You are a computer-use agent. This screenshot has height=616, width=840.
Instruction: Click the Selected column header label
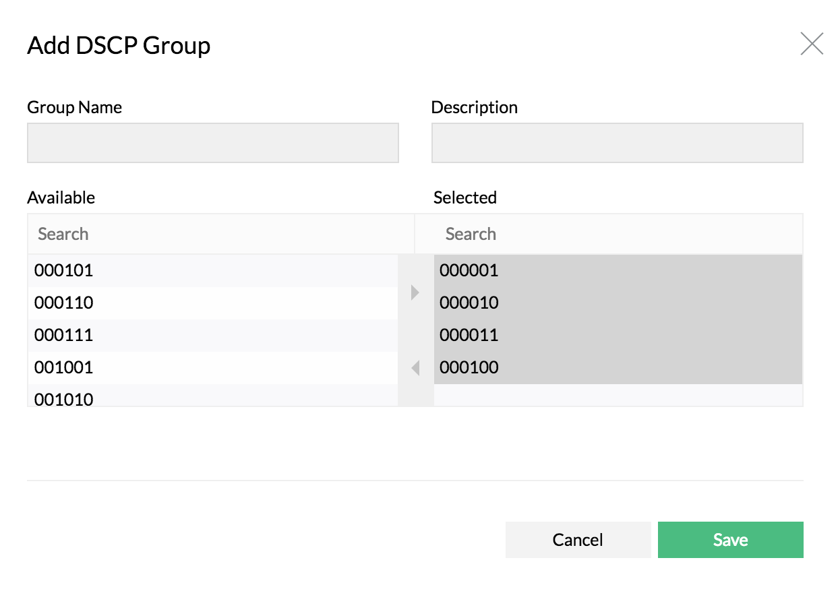click(x=464, y=197)
